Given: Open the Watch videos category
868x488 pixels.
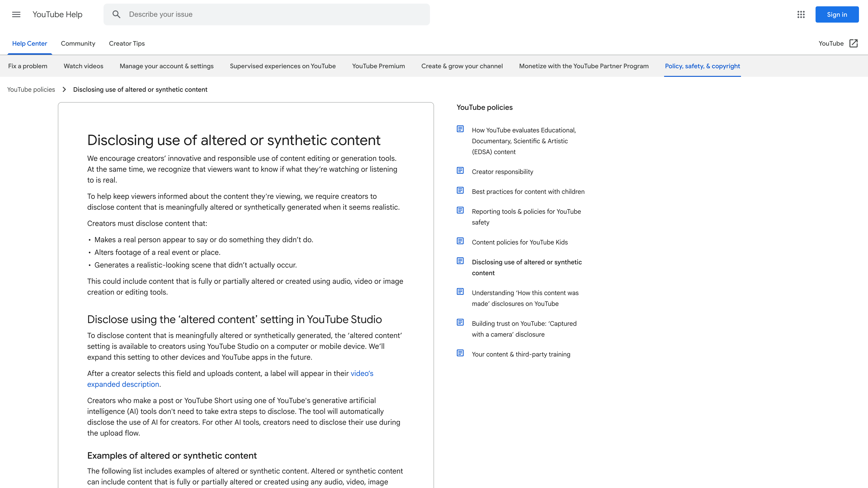Looking at the screenshot, I should tap(83, 66).
